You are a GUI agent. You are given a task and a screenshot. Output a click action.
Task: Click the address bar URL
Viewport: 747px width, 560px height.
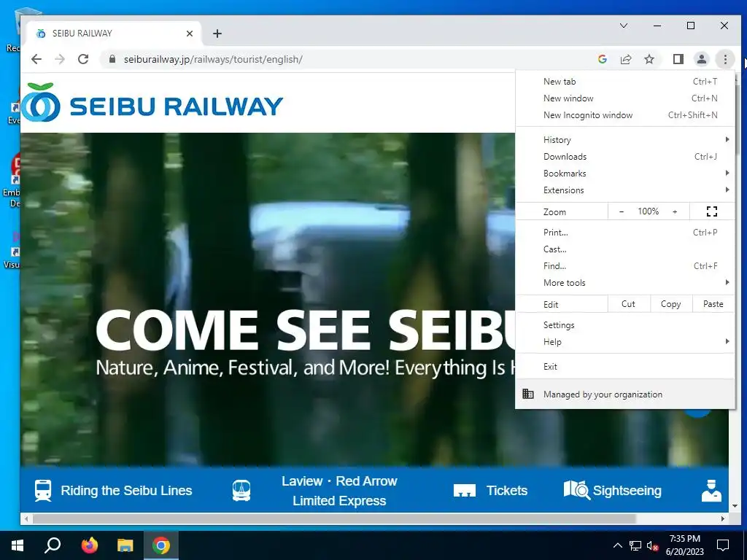pos(213,59)
